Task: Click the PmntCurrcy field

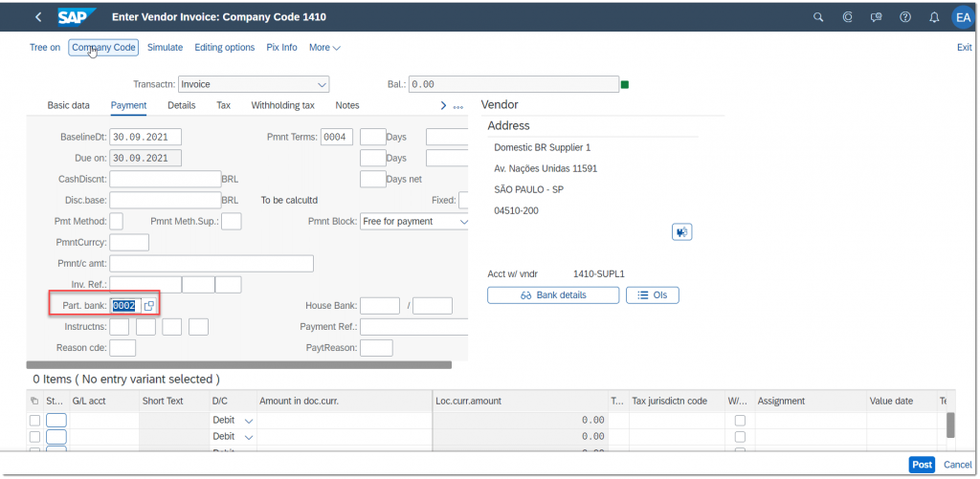Action: (129, 242)
